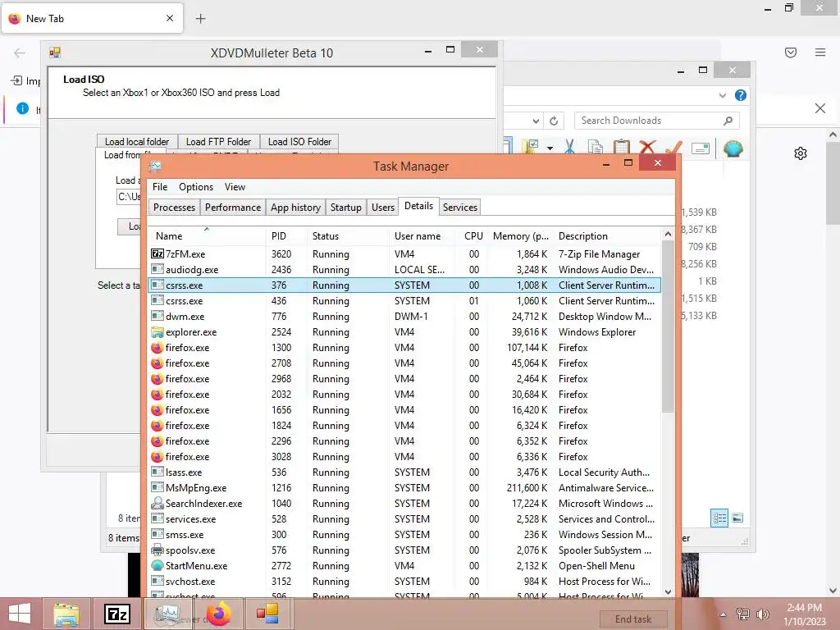Open 7-Zip File Manager from the taskbar
Screen dimensions: 840x630
pos(116,614)
